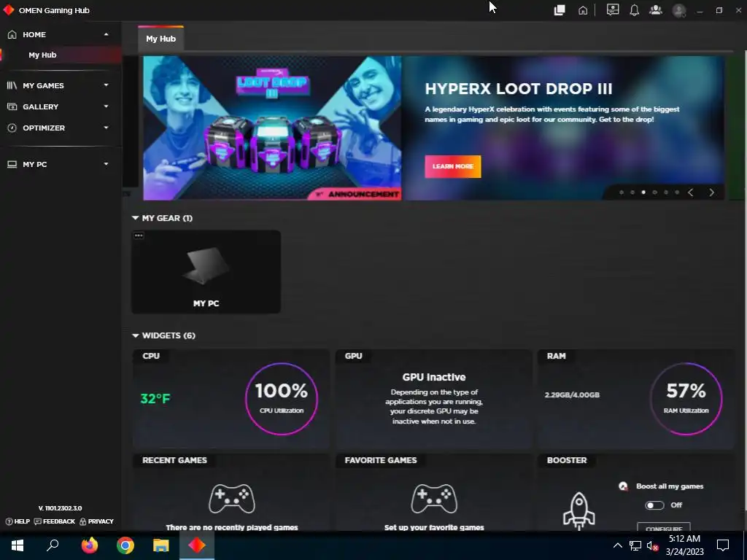Click the CPU temperature 32°F reading

tap(155, 399)
